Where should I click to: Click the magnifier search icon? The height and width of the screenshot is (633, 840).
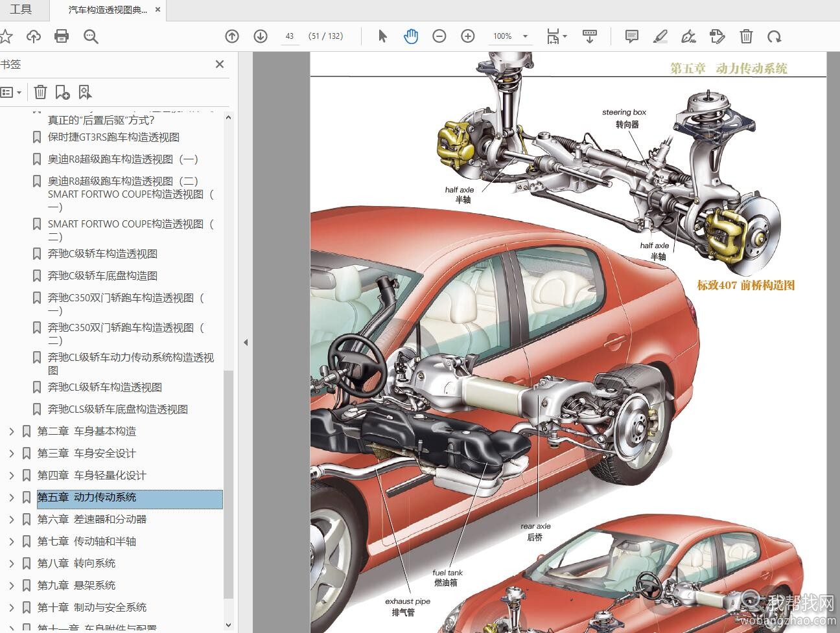click(x=91, y=36)
